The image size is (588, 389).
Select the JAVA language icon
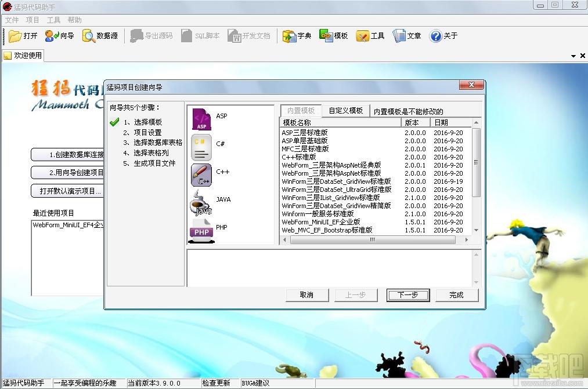pos(201,203)
